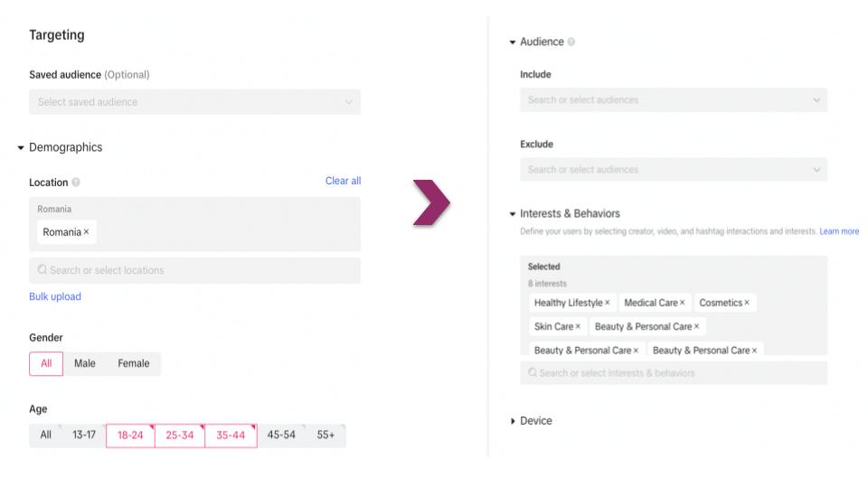Click the purple arrow between panels
The width and height of the screenshot is (868, 488).
click(x=431, y=203)
